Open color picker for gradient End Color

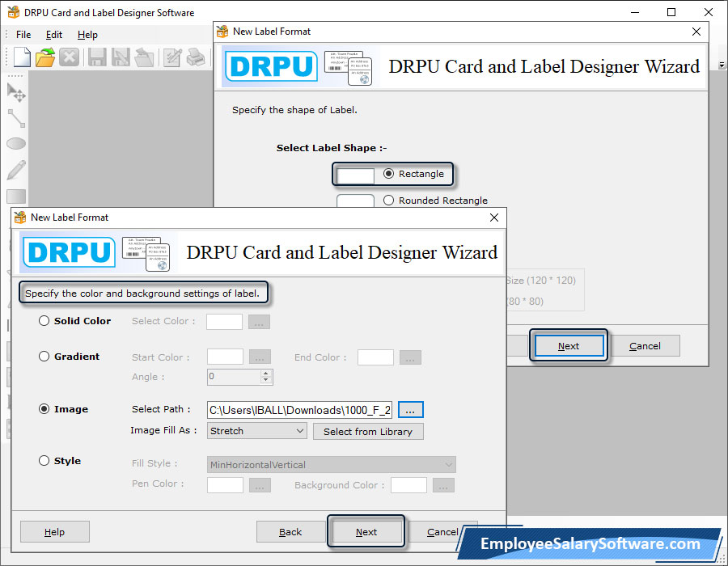(x=410, y=357)
